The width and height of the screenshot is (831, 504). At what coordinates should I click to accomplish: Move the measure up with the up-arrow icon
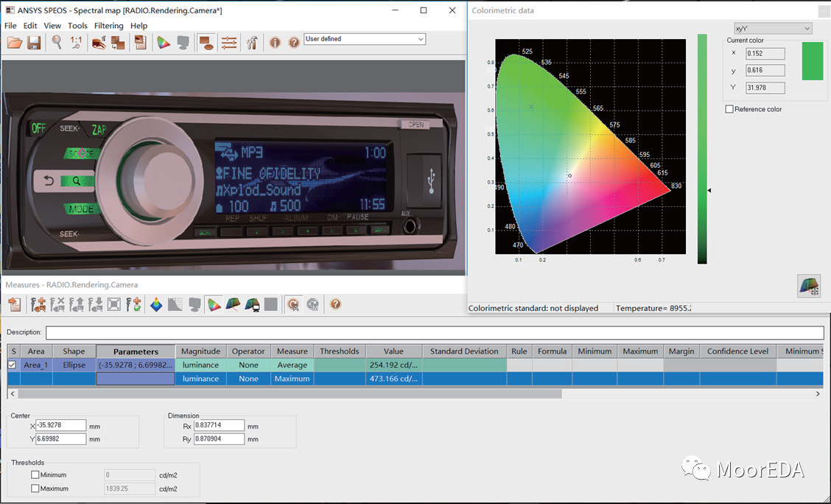click(77, 304)
